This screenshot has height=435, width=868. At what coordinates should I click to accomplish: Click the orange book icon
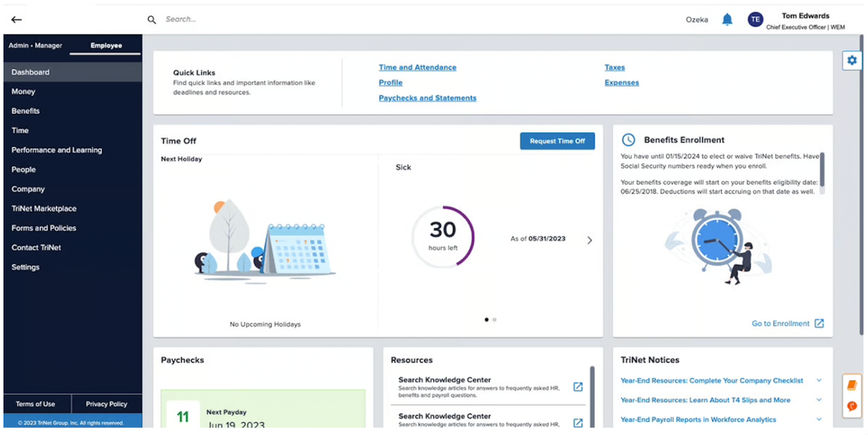pyautogui.click(x=852, y=385)
